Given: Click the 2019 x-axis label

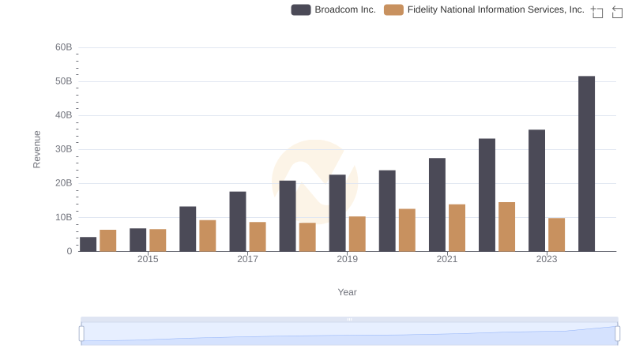Looking at the screenshot, I should coord(347,259).
